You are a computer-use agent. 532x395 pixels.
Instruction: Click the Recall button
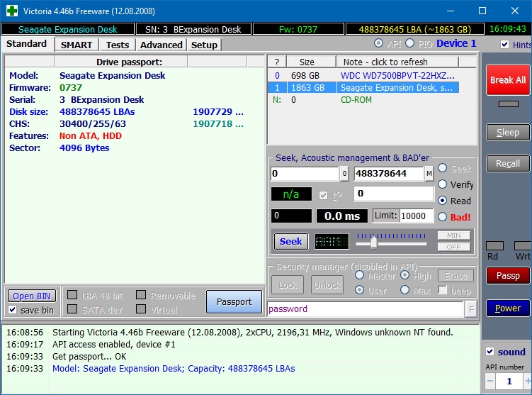(508, 164)
